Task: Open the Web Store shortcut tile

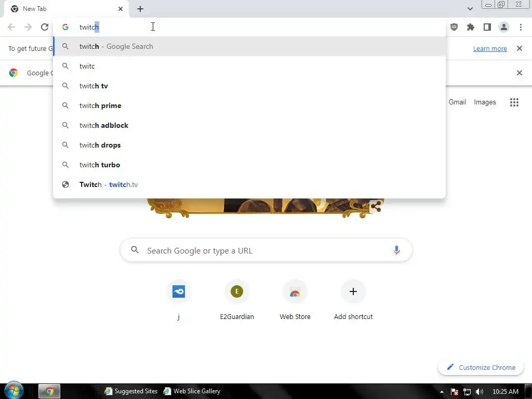Action: tap(295, 300)
